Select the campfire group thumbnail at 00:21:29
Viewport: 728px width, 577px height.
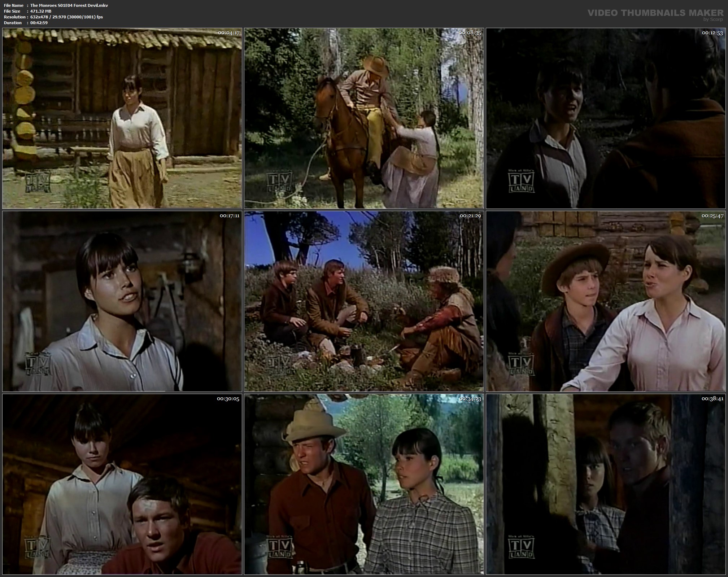click(364, 301)
